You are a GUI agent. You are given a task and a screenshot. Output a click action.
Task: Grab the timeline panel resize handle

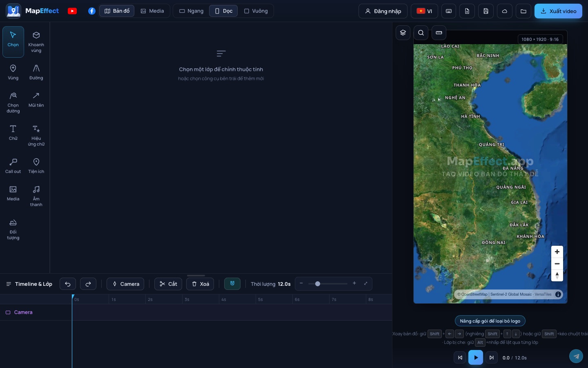click(196, 276)
